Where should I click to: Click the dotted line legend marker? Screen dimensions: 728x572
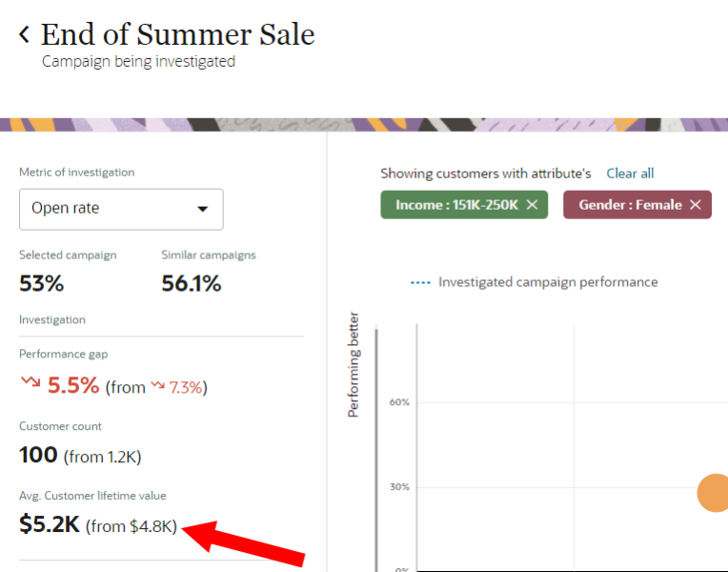pyautogui.click(x=419, y=282)
